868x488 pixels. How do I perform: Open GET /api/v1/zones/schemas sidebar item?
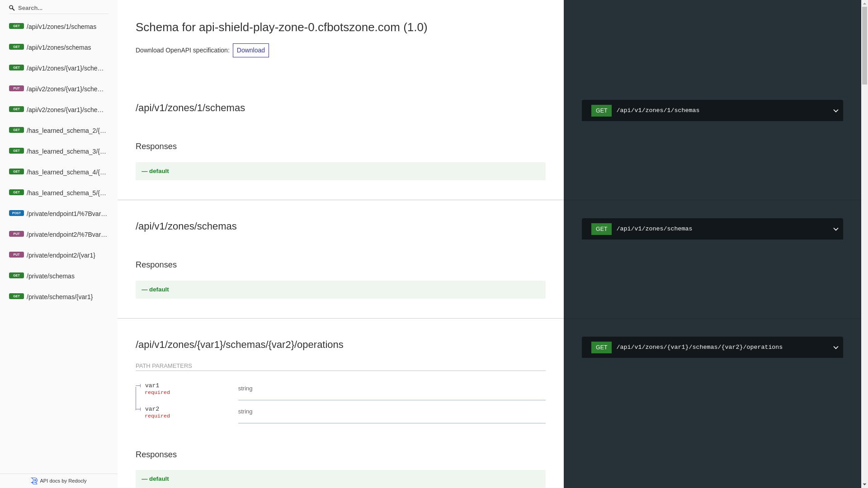coord(59,47)
